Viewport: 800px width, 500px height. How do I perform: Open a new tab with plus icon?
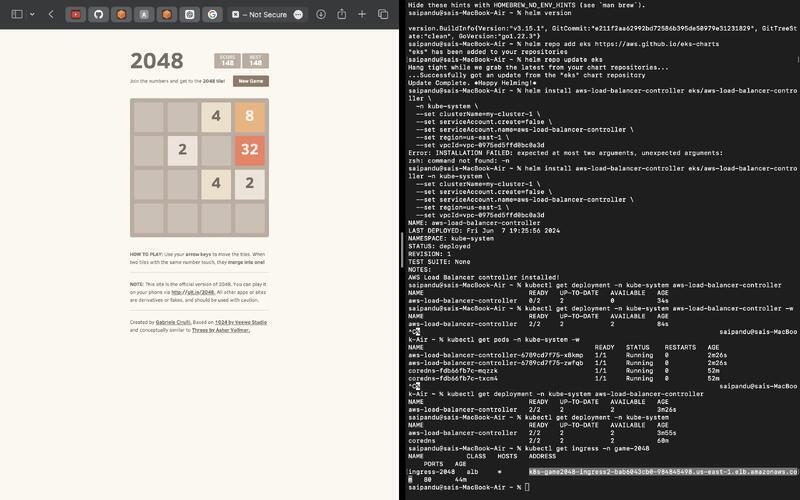tap(362, 14)
